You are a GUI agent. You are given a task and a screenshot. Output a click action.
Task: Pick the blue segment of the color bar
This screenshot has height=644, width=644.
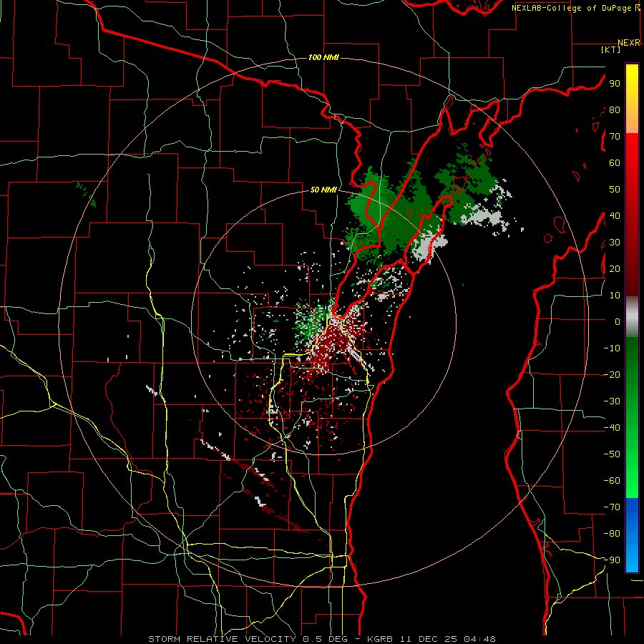[632, 535]
